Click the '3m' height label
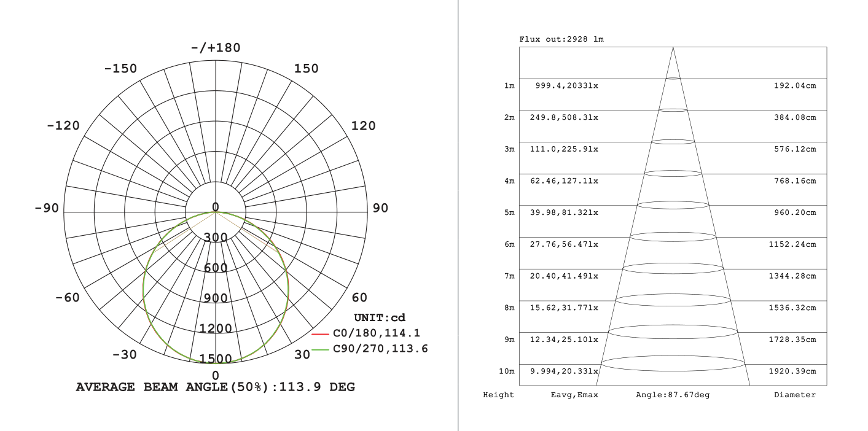Viewport: 868px width, 431px height. tap(509, 149)
